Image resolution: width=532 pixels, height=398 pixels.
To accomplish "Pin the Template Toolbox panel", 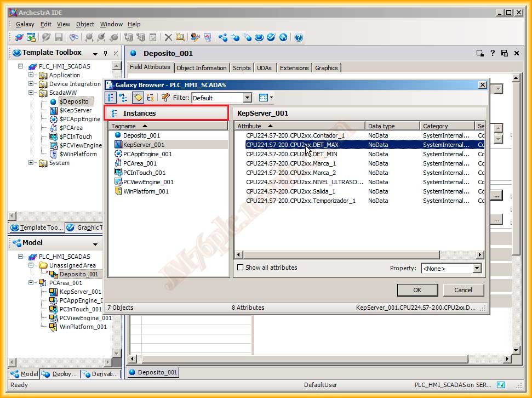I will point(105,53).
